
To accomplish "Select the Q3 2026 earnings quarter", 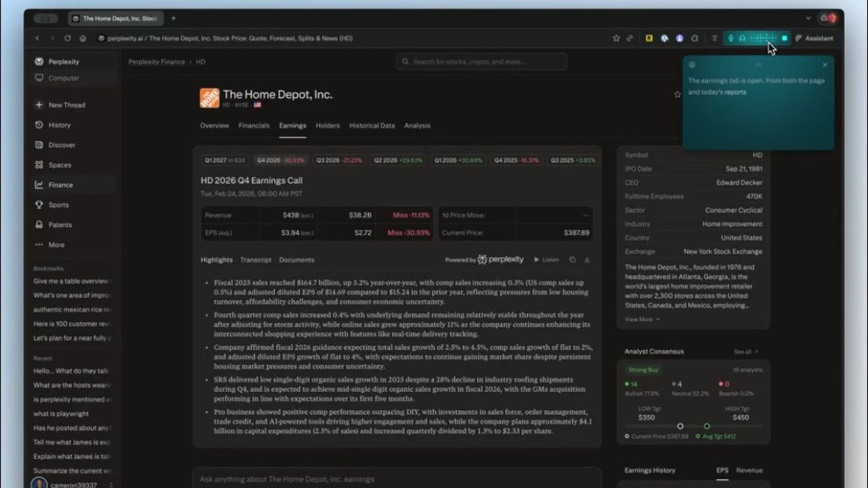I will click(339, 160).
